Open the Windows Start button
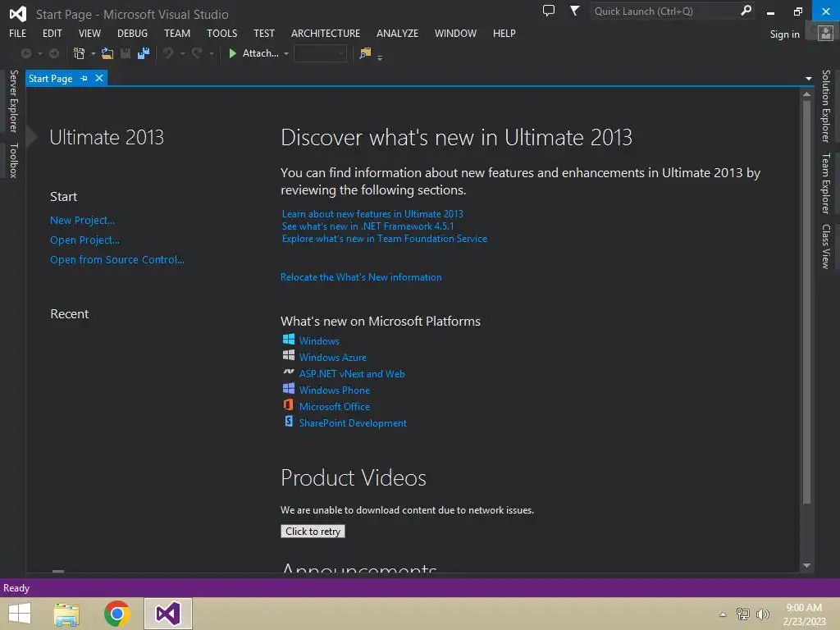Image resolution: width=840 pixels, height=630 pixels. point(20,614)
